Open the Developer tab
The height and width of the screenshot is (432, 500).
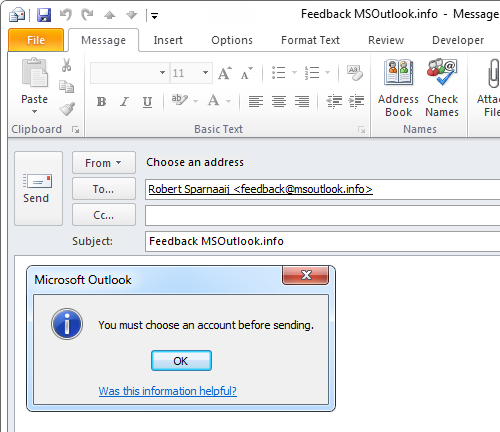pos(458,40)
